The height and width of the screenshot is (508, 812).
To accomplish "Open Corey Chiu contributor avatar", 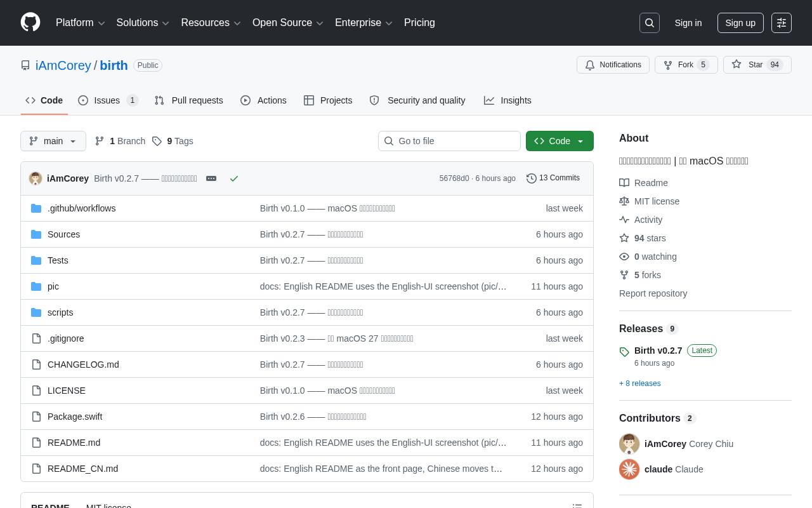I will 629,444.
